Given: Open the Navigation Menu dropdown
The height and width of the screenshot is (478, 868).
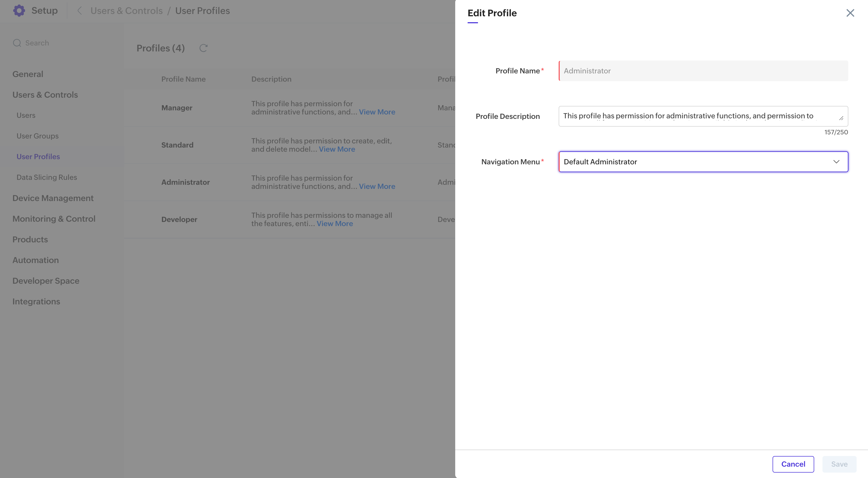Looking at the screenshot, I should tap(694, 161).
